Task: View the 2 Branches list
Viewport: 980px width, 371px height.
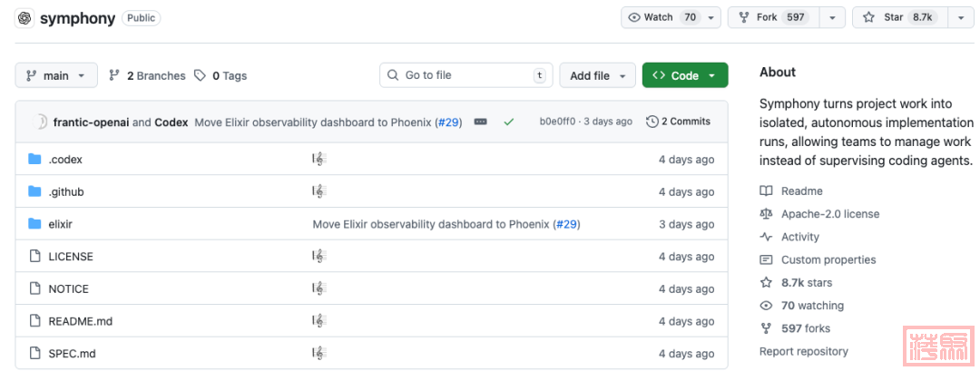Action: pos(147,76)
